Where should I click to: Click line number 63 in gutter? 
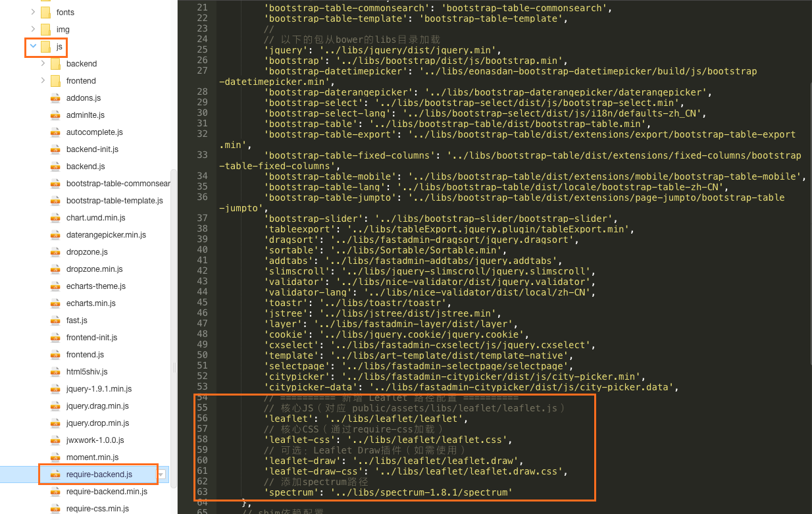(202, 492)
